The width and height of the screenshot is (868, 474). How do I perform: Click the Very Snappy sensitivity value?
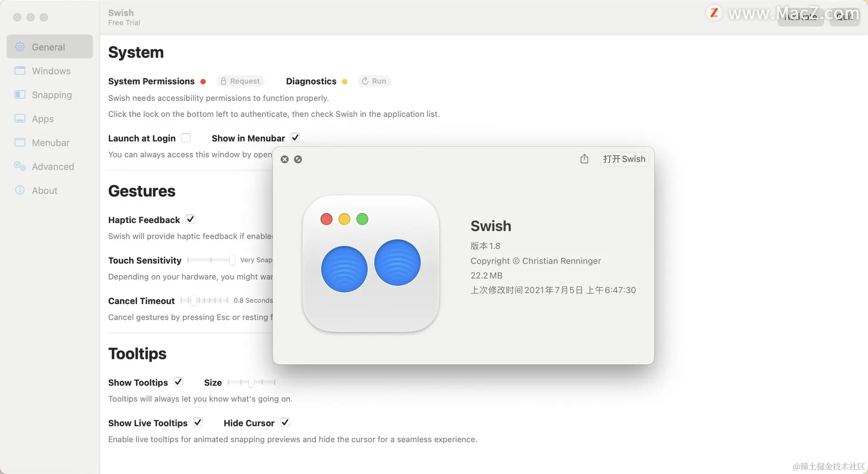256,260
